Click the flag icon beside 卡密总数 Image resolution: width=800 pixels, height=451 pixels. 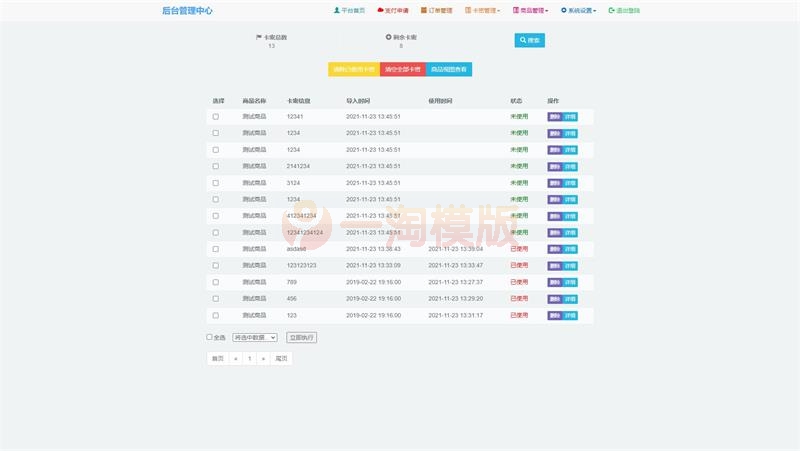(x=259, y=37)
